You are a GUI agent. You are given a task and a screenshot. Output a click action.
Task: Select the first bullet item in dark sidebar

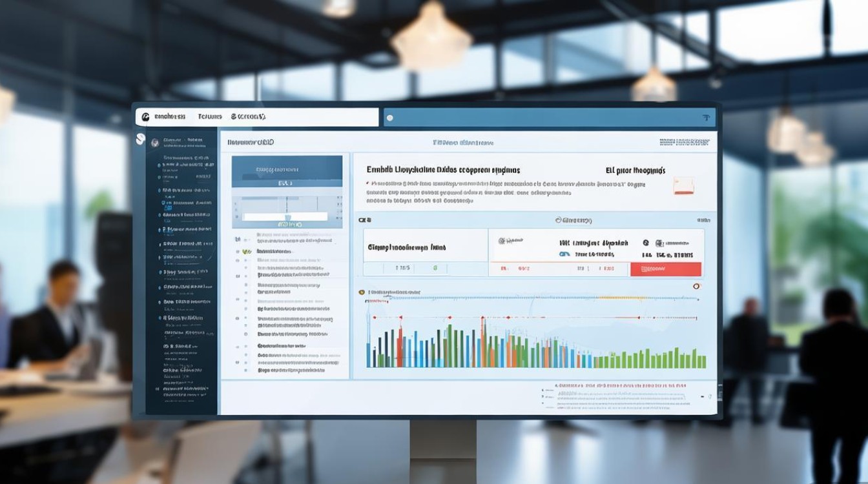(160, 166)
